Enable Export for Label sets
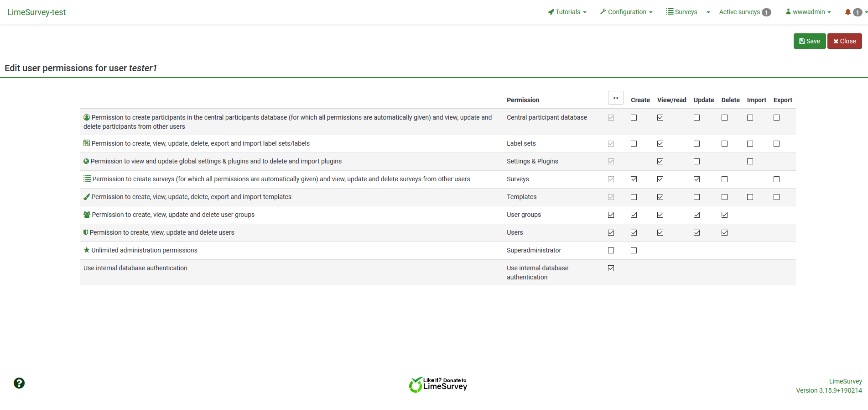 pos(776,144)
